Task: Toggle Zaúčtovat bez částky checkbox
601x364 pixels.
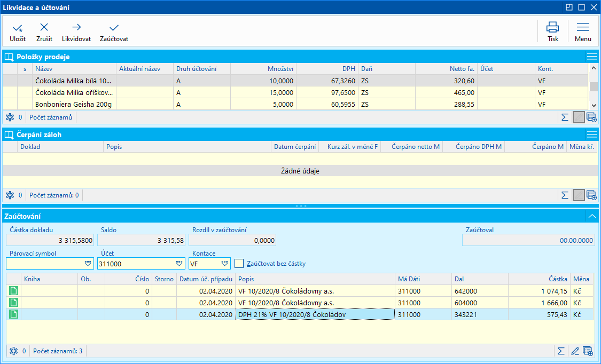Action: (239, 263)
